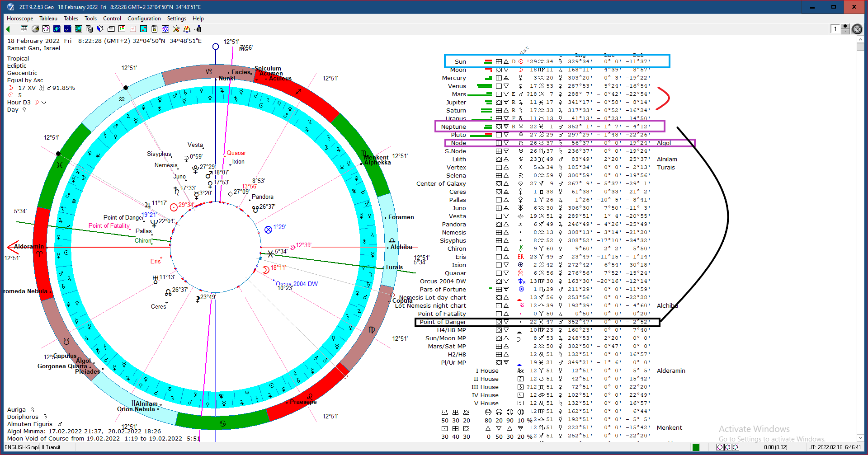Click second chart icon in status bar

[728, 447]
